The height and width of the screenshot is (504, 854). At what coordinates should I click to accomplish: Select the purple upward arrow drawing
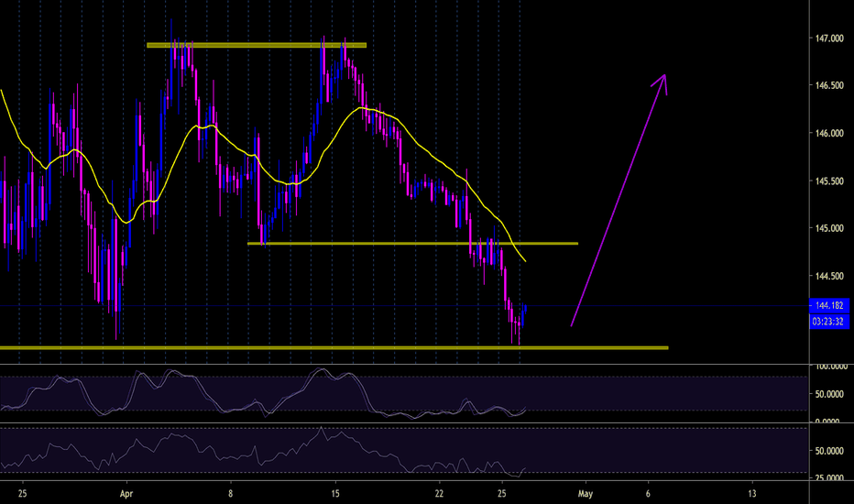click(x=619, y=200)
